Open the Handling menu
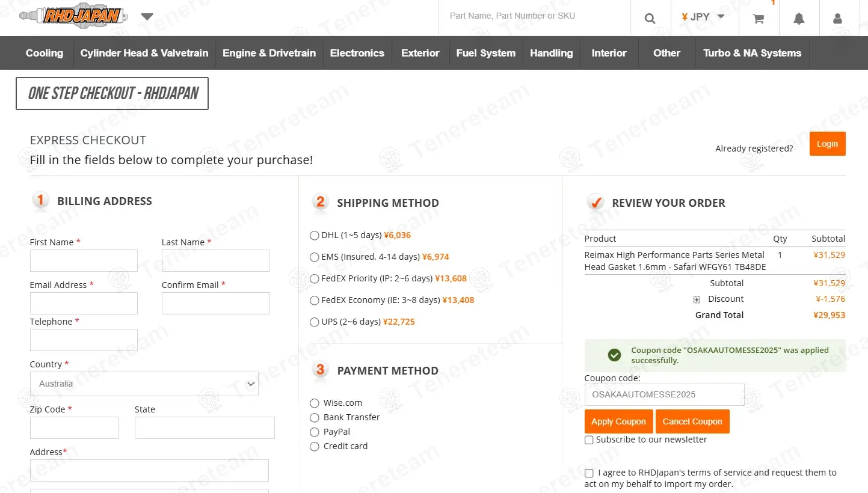Viewport: 868px width, 493px height. pyautogui.click(x=552, y=53)
